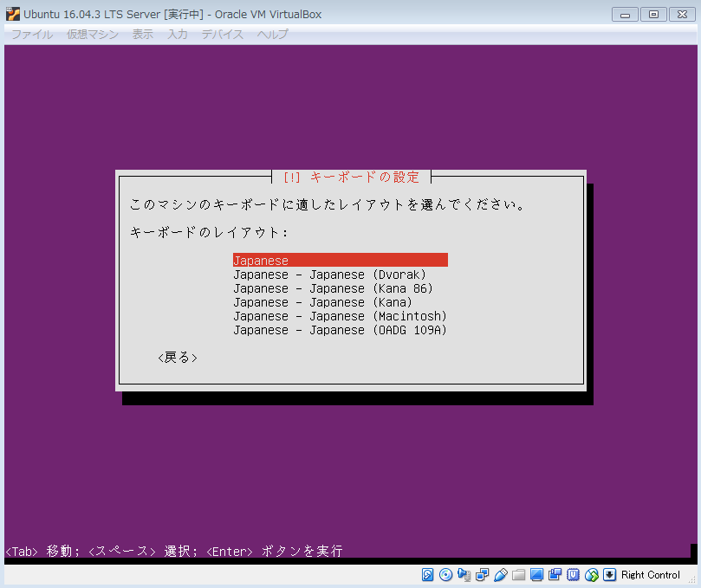Click the mouse integration status icon
This screenshot has width=701, height=588.
tap(592, 575)
